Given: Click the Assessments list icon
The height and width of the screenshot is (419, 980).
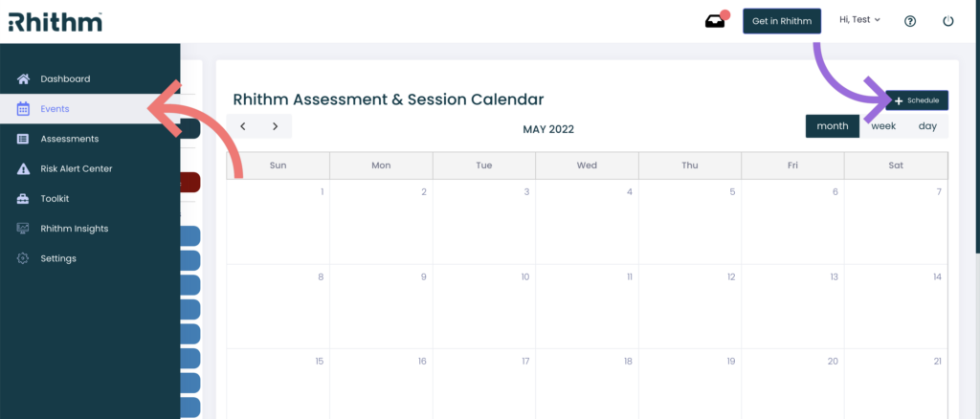Looking at the screenshot, I should 23,139.
